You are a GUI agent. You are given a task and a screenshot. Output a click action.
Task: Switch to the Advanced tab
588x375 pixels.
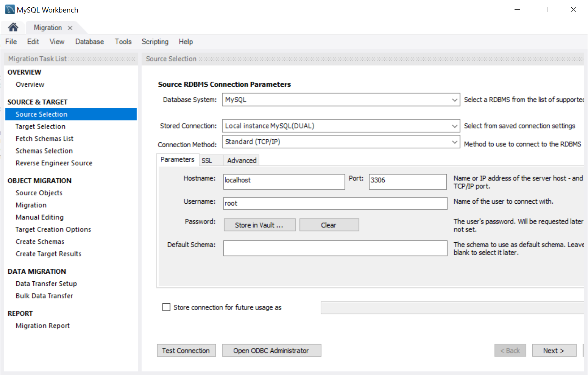click(242, 161)
